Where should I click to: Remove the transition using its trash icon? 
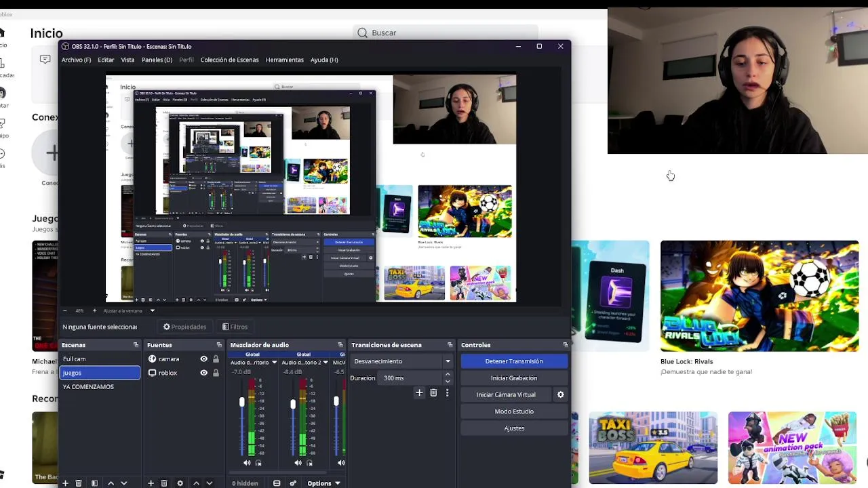coord(433,393)
